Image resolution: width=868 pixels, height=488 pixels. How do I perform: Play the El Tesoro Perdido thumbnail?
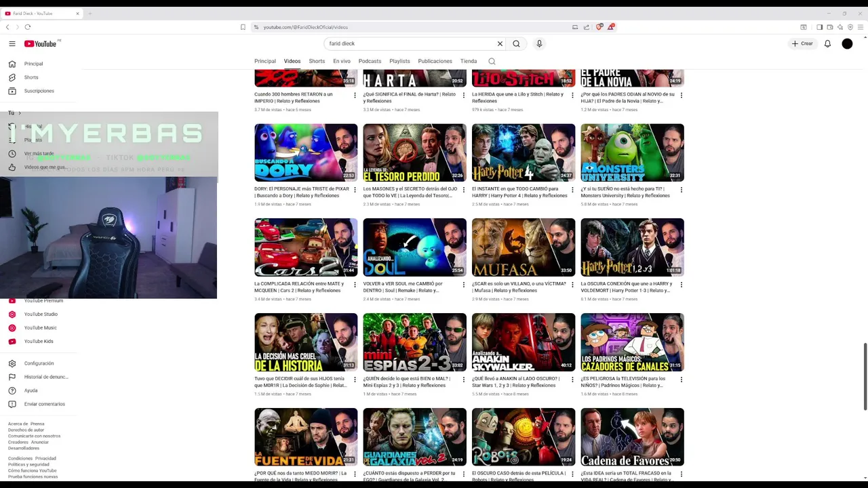414,152
